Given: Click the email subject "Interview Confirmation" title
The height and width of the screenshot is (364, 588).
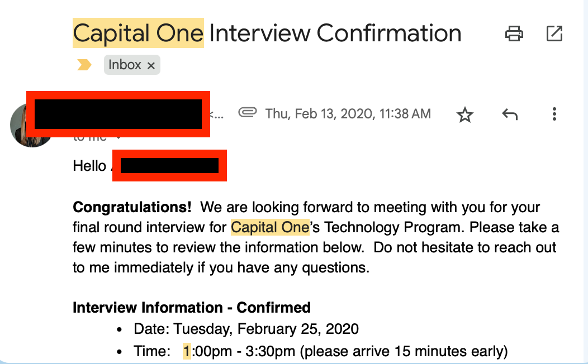Looking at the screenshot, I should point(335,33).
